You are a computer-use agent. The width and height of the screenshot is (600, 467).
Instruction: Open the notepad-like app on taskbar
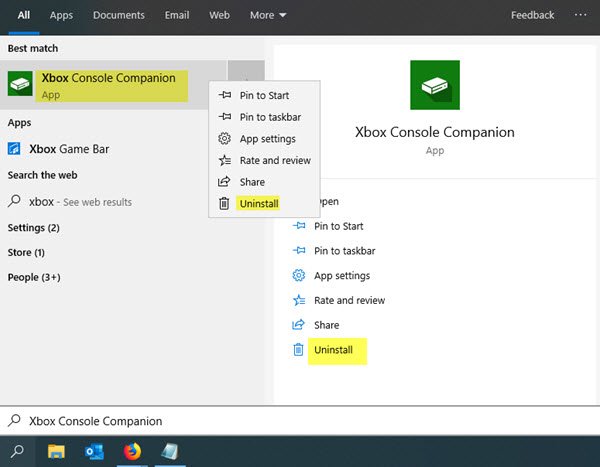[x=170, y=451]
